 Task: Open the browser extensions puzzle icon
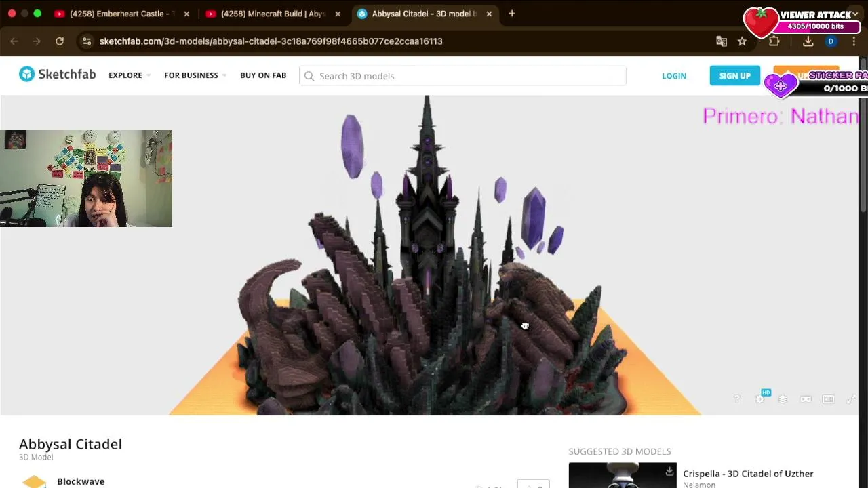[774, 41]
